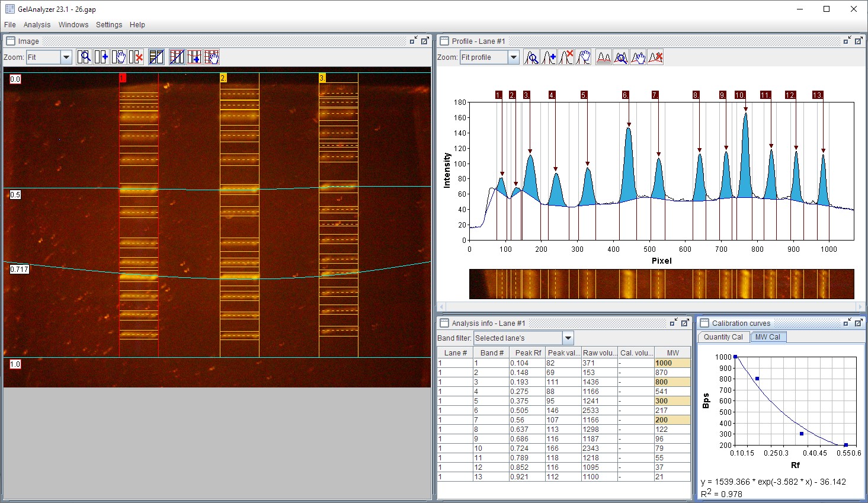This screenshot has width=868, height=503.
Task: Select the lane 3 marker on gel
Action: pyautogui.click(x=322, y=78)
